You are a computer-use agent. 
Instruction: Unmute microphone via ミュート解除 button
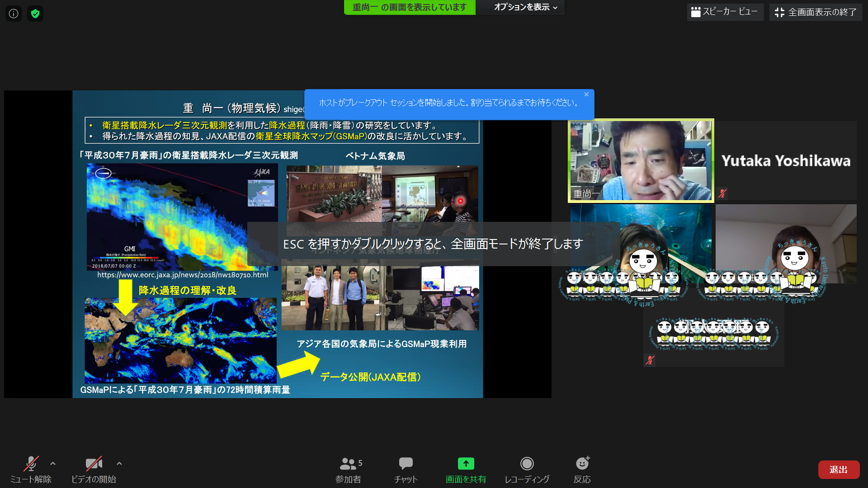(x=31, y=470)
